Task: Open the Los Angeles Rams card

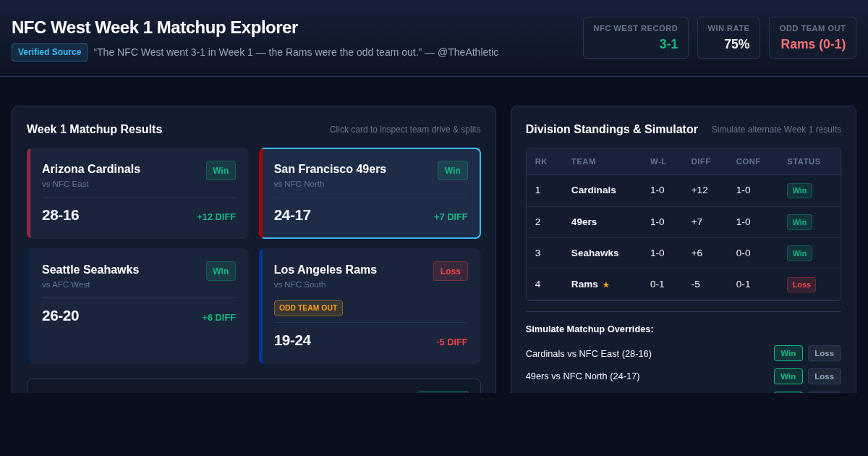Action: click(x=370, y=306)
